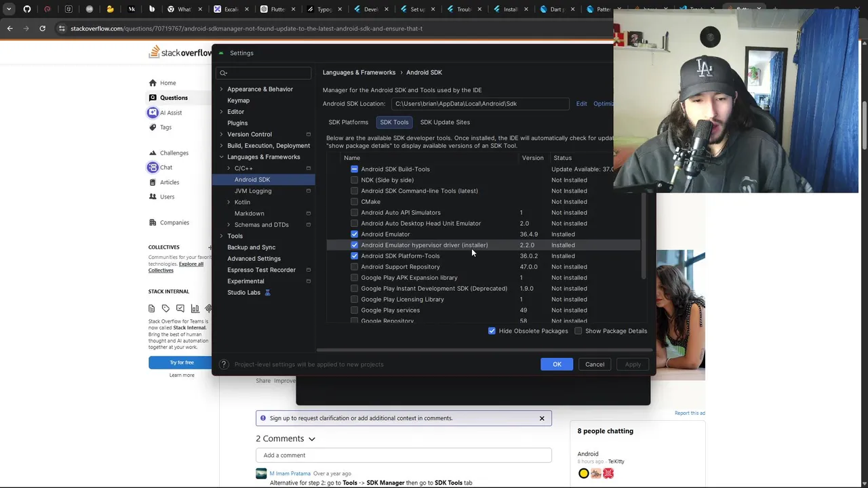This screenshot has height=488, width=868.
Task: Click the Studio Labs flask icon
Action: coord(267,293)
